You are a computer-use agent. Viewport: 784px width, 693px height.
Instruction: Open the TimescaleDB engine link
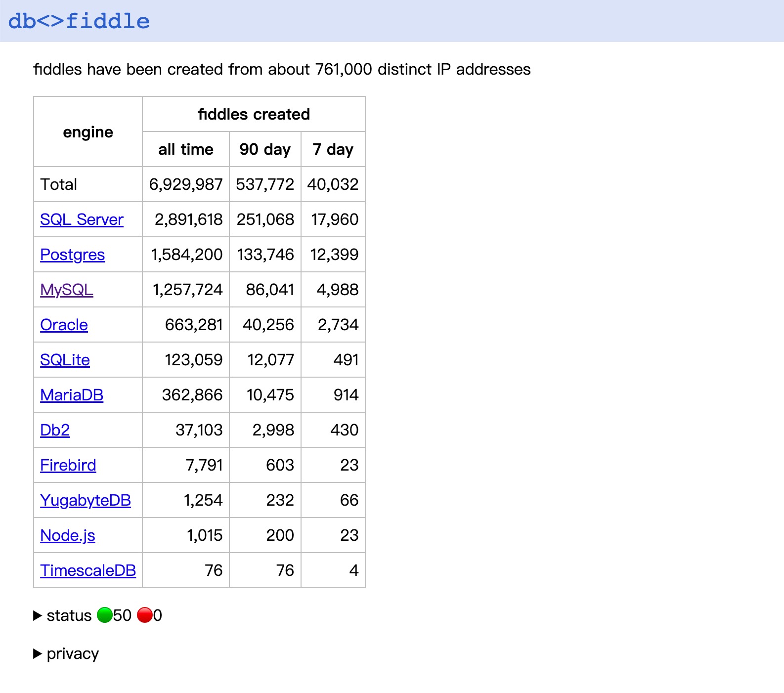(88, 570)
